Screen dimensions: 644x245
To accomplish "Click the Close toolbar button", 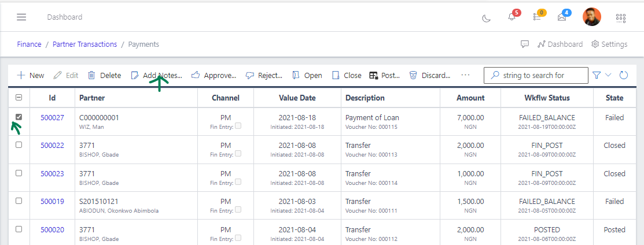I will click(346, 76).
